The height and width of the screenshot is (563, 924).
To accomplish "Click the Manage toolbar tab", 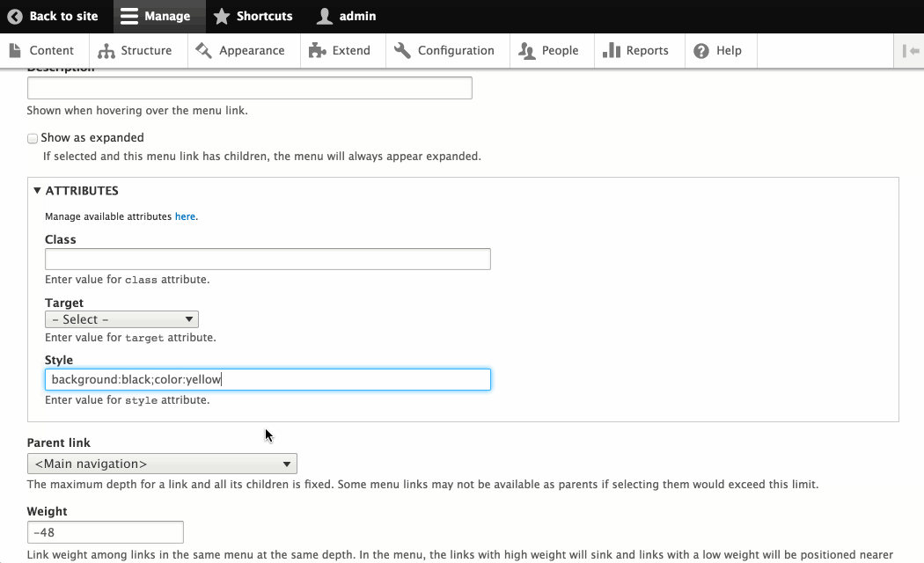I will pyautogui.click(x=158, y=17).
